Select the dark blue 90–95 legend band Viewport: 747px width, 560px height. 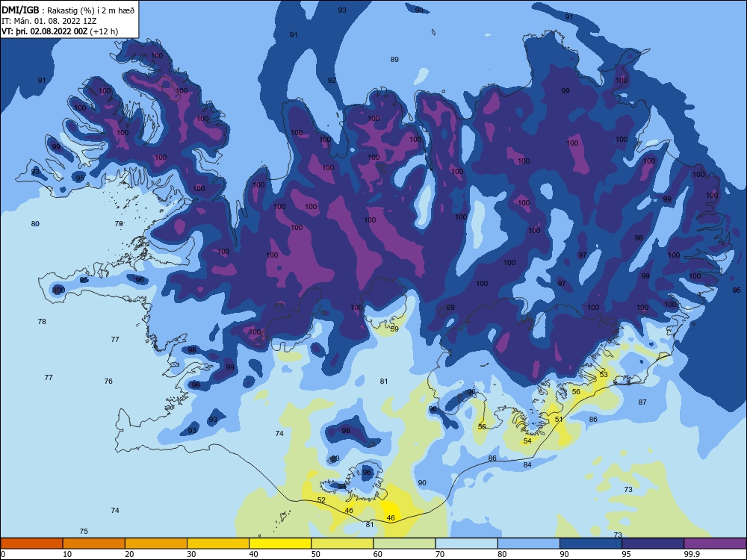(591, 544)
